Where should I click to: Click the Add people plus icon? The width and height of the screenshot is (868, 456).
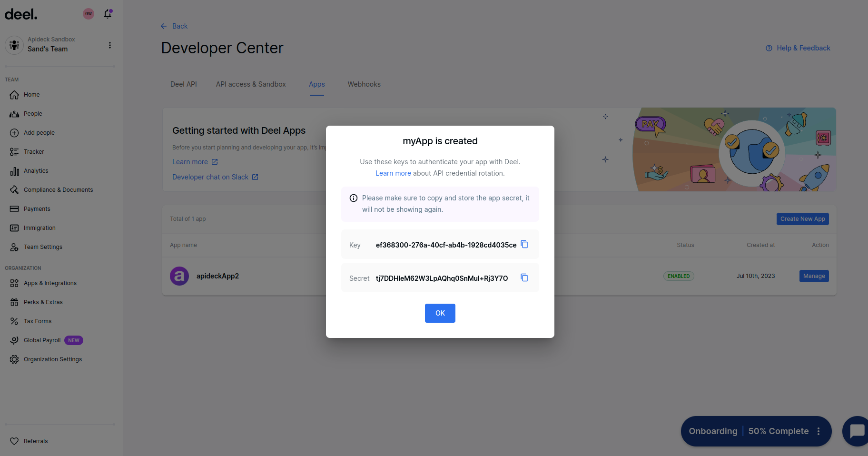click(x=14, y=133)
